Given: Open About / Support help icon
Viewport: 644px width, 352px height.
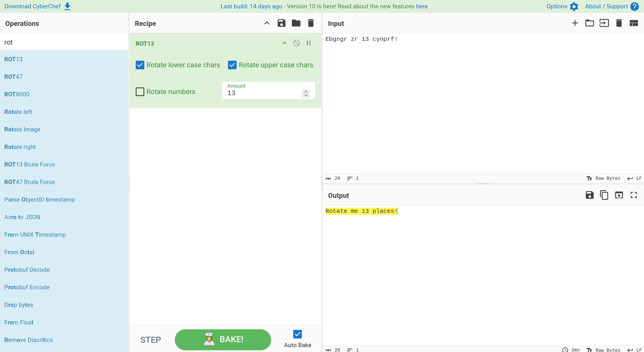Looking at the screenshot, I should point(635,6).
